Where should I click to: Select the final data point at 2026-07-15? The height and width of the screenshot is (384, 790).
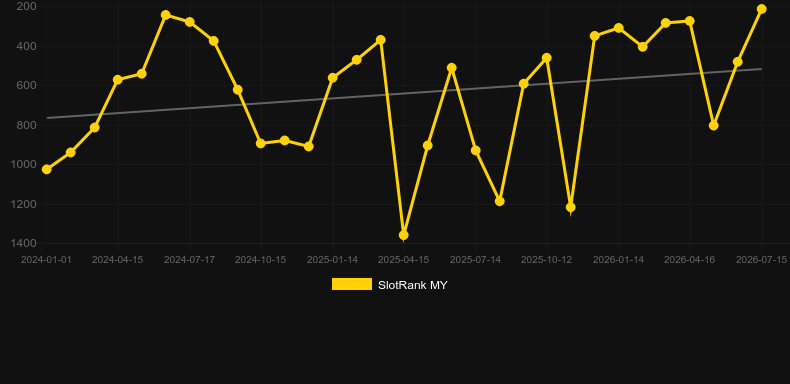click(761, 9)
